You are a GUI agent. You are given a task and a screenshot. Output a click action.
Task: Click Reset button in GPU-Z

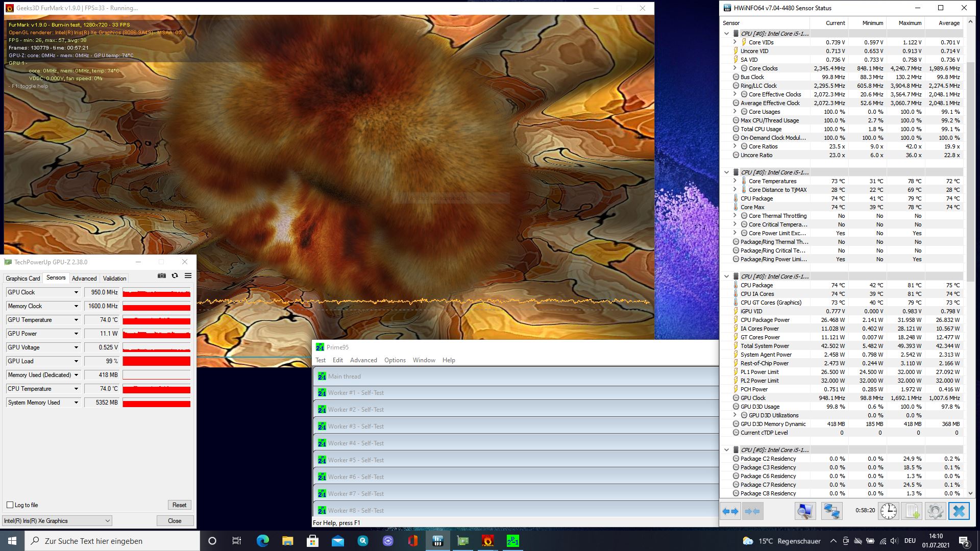(x=179, y=505)
